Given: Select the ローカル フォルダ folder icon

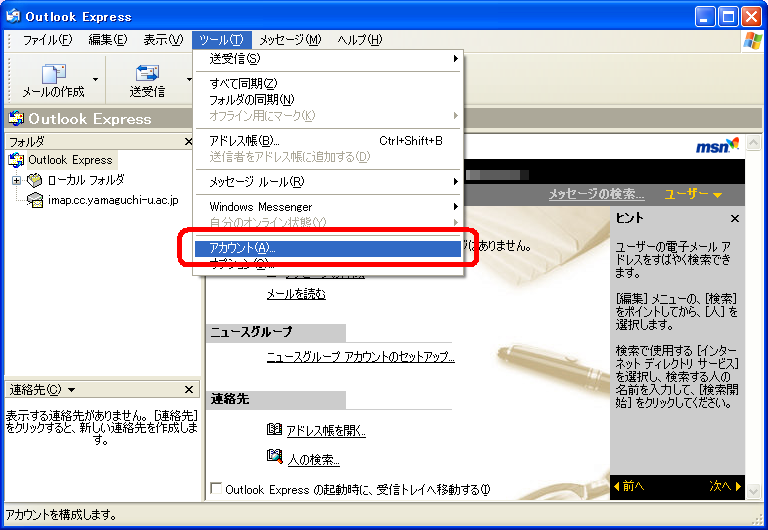Looking at the screenshot, I should click(34, 180).
